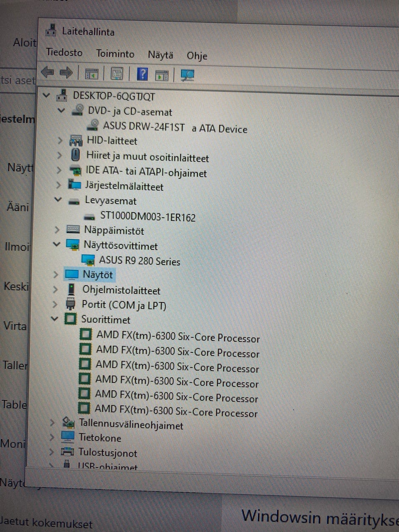Click the HID-laitteet icon
Screen dimensions: 399x532
[x=76, y=140]
